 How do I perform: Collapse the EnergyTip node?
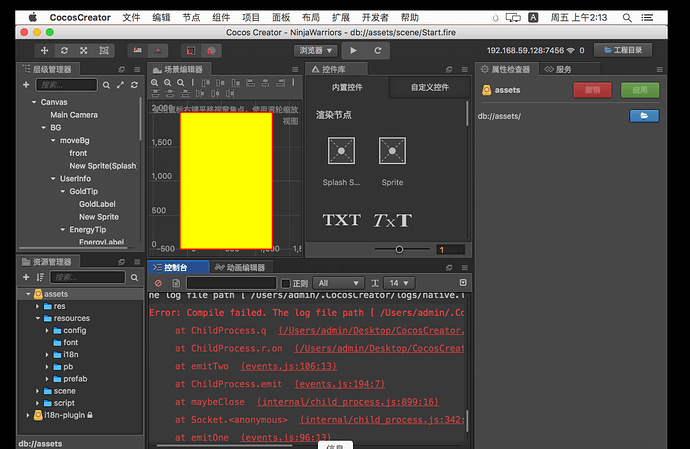pos(62,230)
